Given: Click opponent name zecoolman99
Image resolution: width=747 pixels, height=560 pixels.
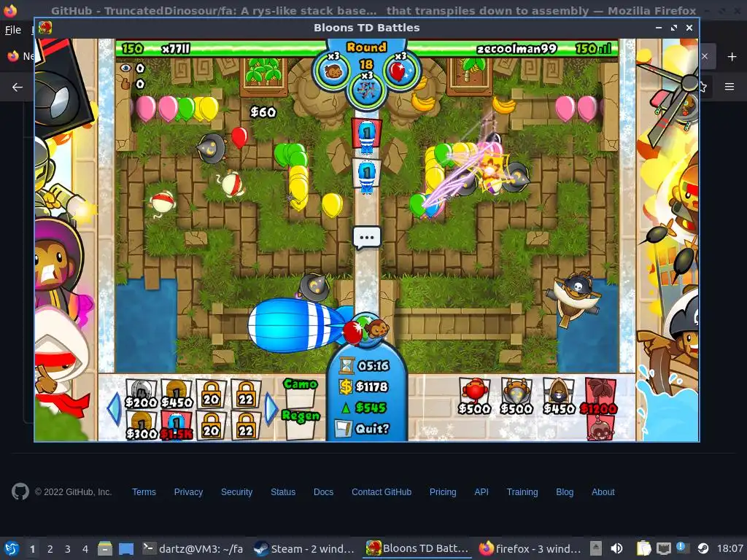Looking at the screenshot, I should (516, 49).
